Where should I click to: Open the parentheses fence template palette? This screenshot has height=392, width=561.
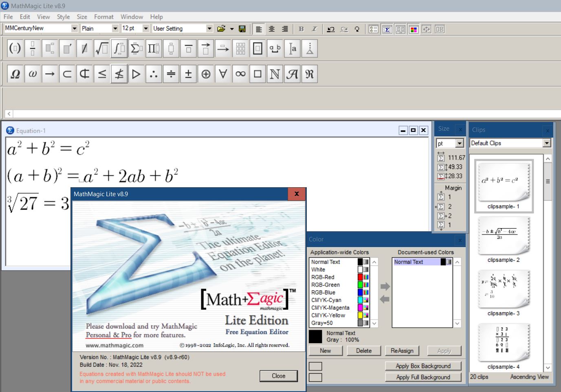point(15,49)
